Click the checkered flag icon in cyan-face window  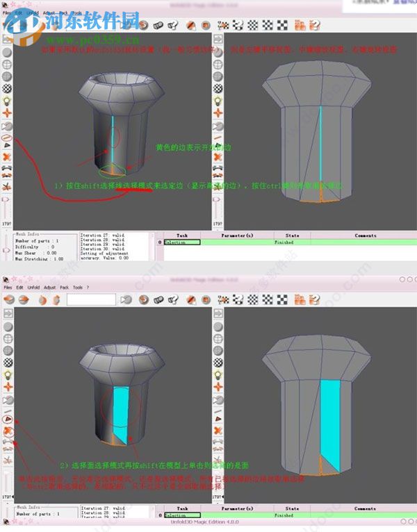223,299
